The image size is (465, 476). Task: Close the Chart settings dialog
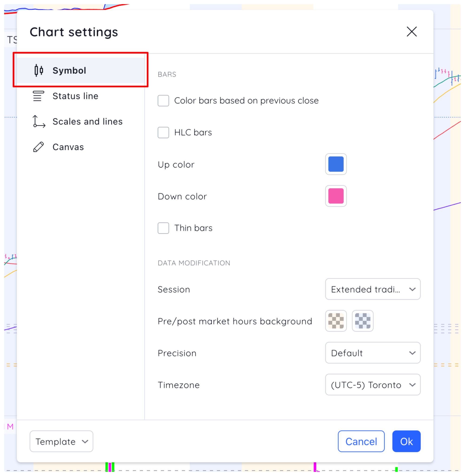click(412, 32)
